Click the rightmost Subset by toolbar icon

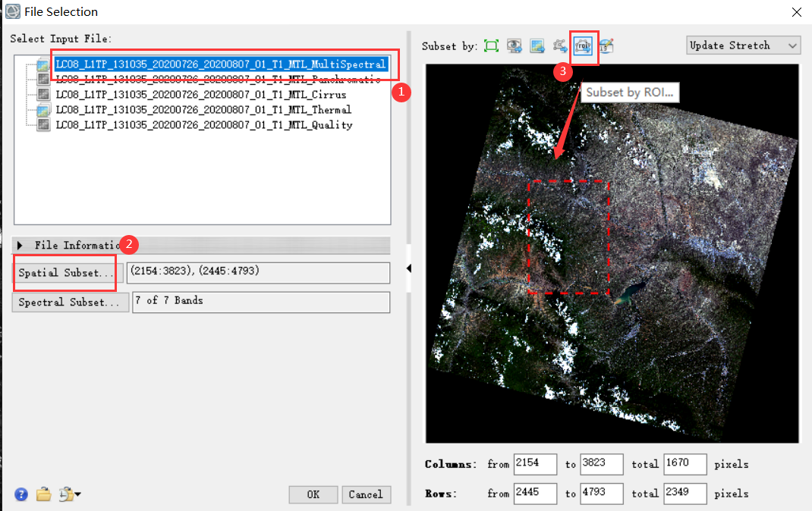point(606,46)
